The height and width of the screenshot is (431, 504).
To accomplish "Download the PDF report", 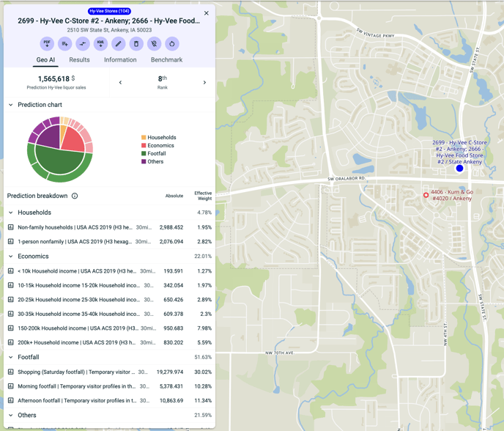I will pyautogui.click(x=47, y=44).
